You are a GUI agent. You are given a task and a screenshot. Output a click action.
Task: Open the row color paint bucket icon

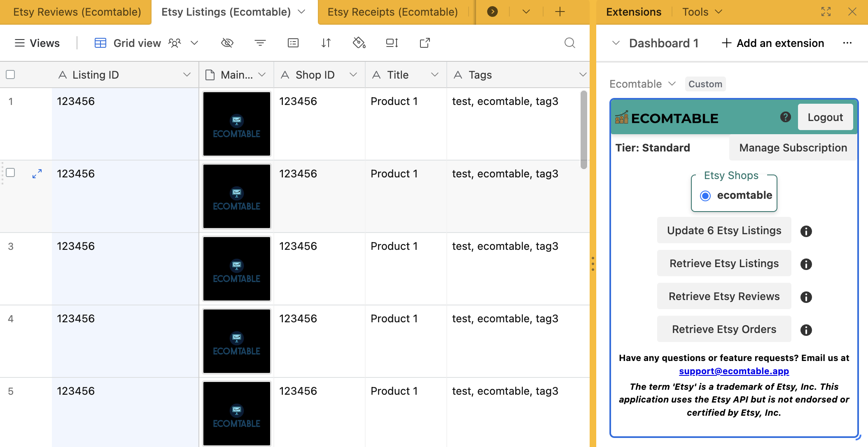pyautogui.click(x=359, y=43)
